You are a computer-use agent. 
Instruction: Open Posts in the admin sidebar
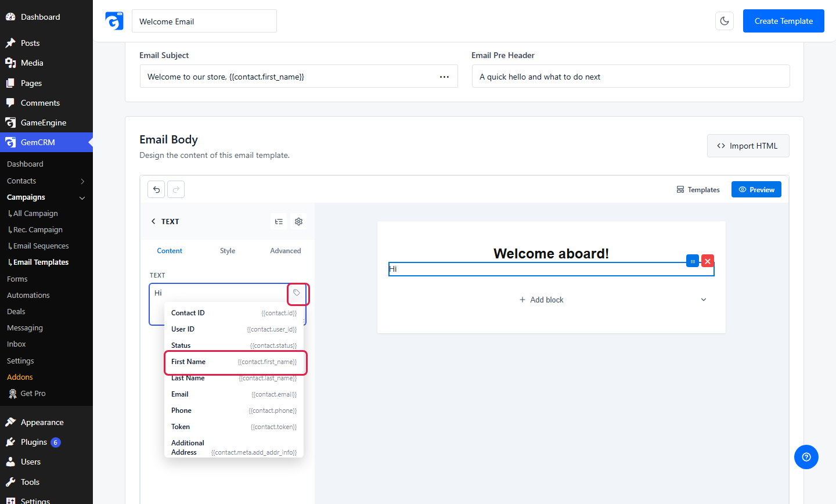[x=30, y=43]
